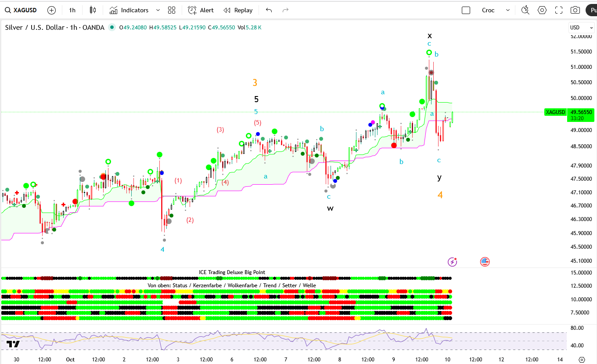
Task: Take a chart snapshot with camera icon
Action: [x=575, y=10]
